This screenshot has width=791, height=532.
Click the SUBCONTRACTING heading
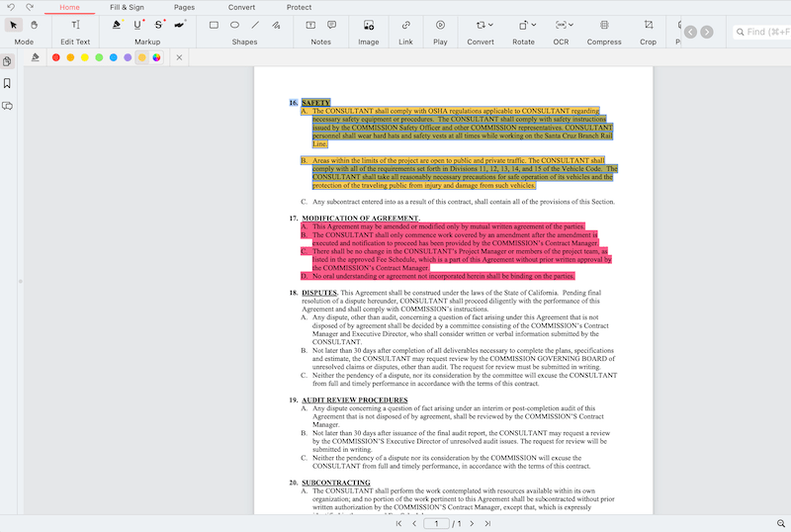pos(336,483)
